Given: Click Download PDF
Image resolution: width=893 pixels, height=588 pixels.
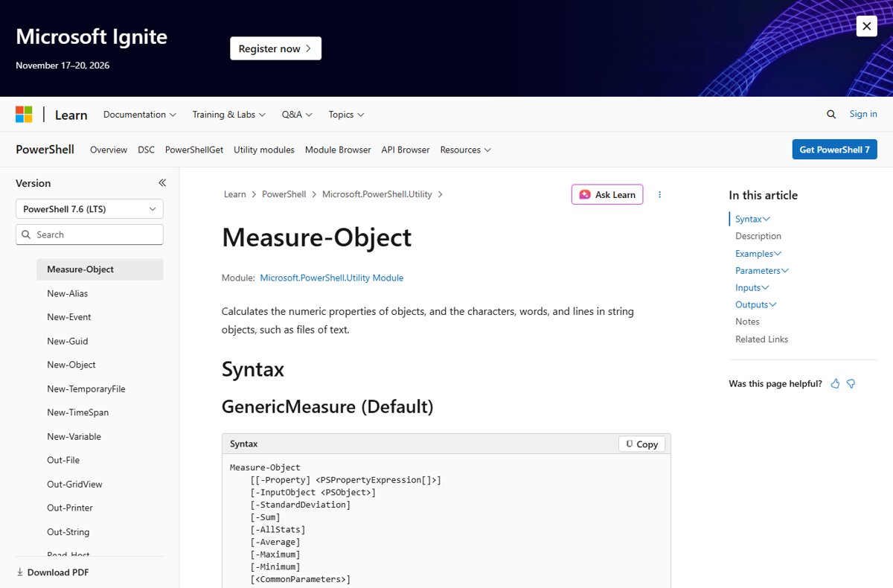Looking at the screenshot, I should pos(52,572).
